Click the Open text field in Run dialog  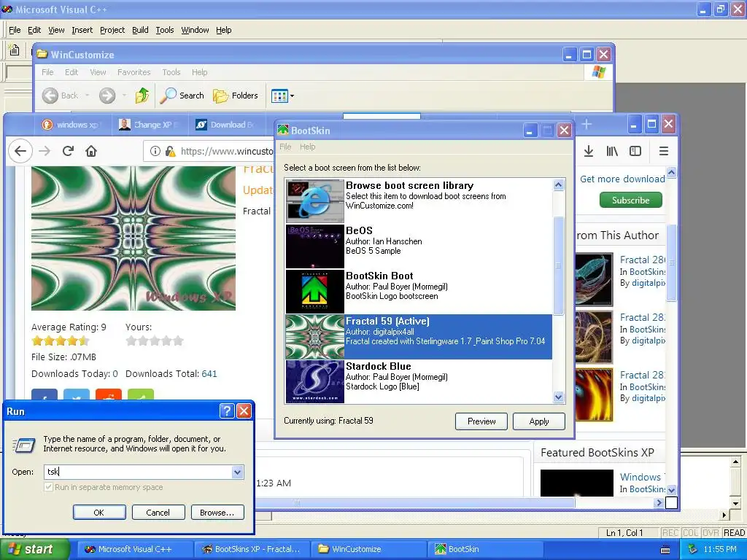138,472
